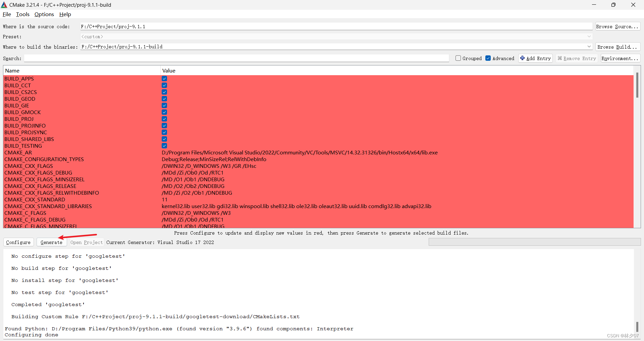The height and width of the screenshot is (341, 644).
Task: Click the Add Entry plus icon
Action: coord(523,58)
